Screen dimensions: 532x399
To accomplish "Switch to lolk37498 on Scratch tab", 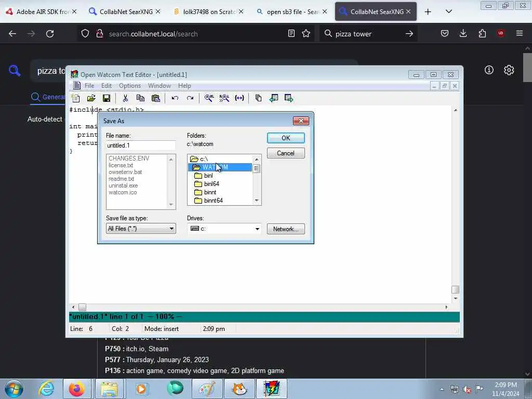I will pyautogui.click(x=208, y=11).
